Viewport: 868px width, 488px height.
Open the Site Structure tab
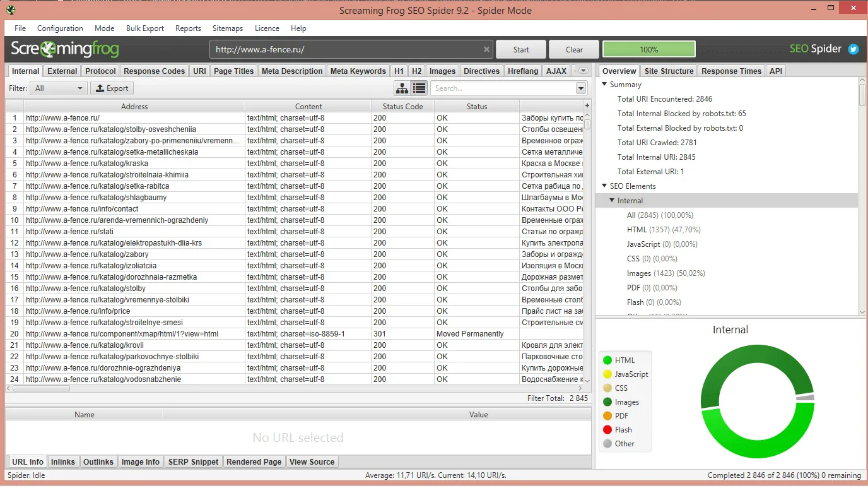click(x=669, y=71)
